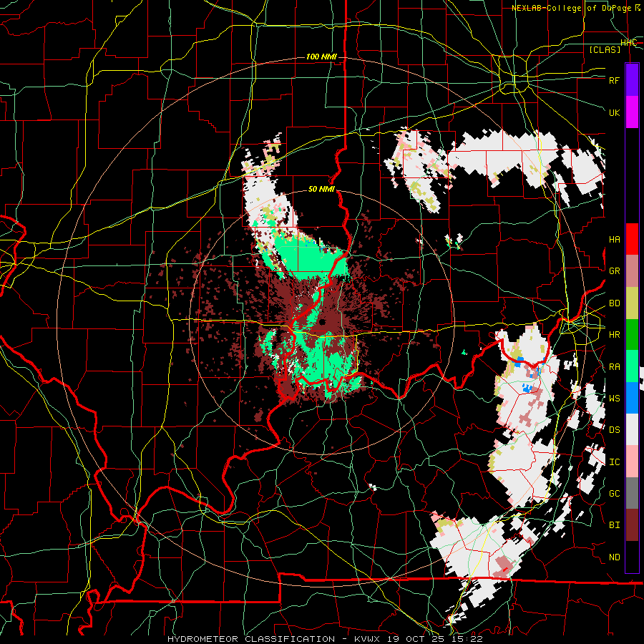
Task: Click the '100 NMI' range ring label
Action: pyautogui.click(x=321, y=57)
